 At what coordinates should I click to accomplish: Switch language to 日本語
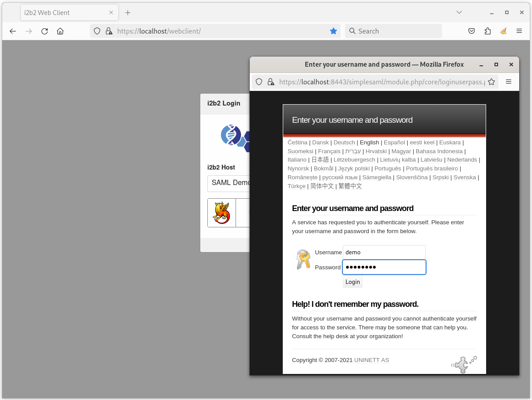click(320, 159)
